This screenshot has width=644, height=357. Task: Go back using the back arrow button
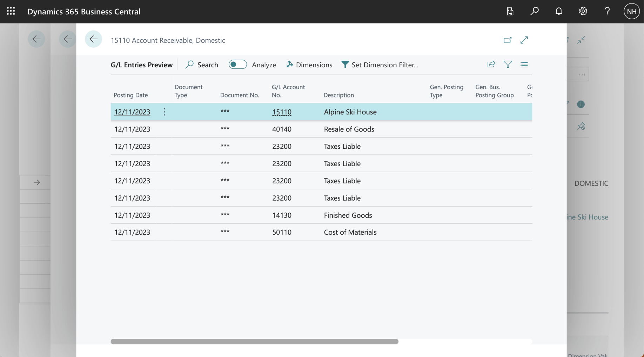pos(93,39)
